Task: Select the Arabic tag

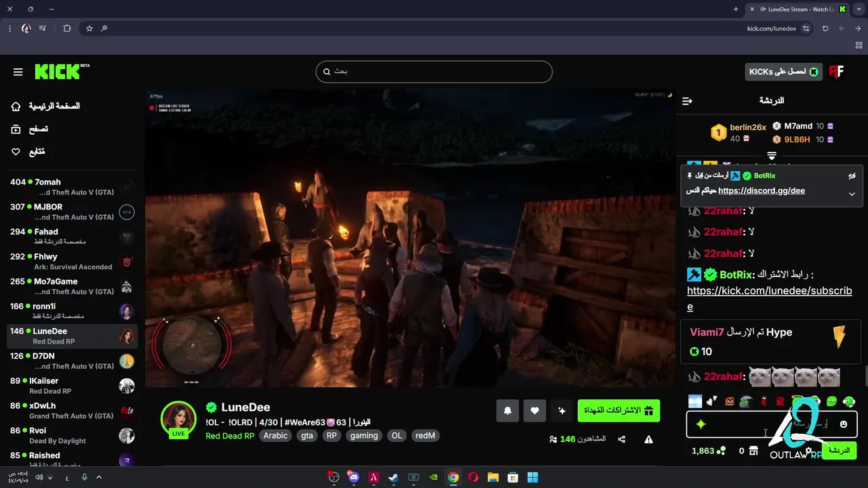Action: (x=275, y=436)
